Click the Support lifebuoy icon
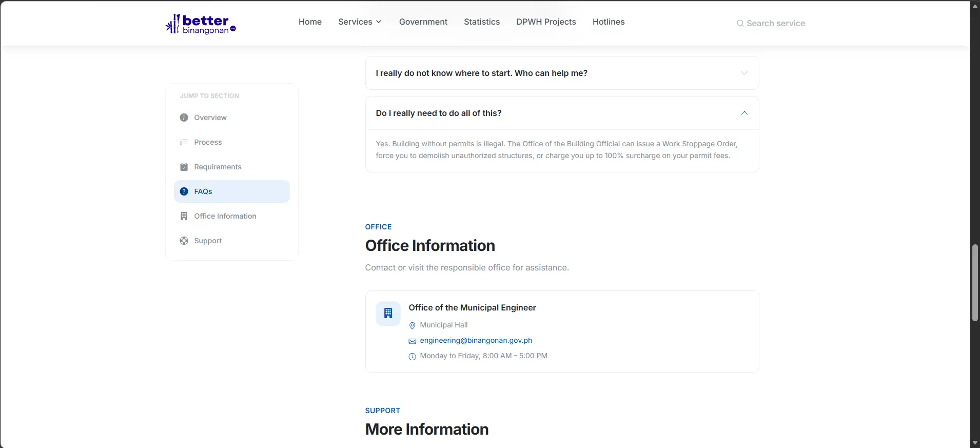Viewport: 980px width, 448px height. (x=184, y=241)
